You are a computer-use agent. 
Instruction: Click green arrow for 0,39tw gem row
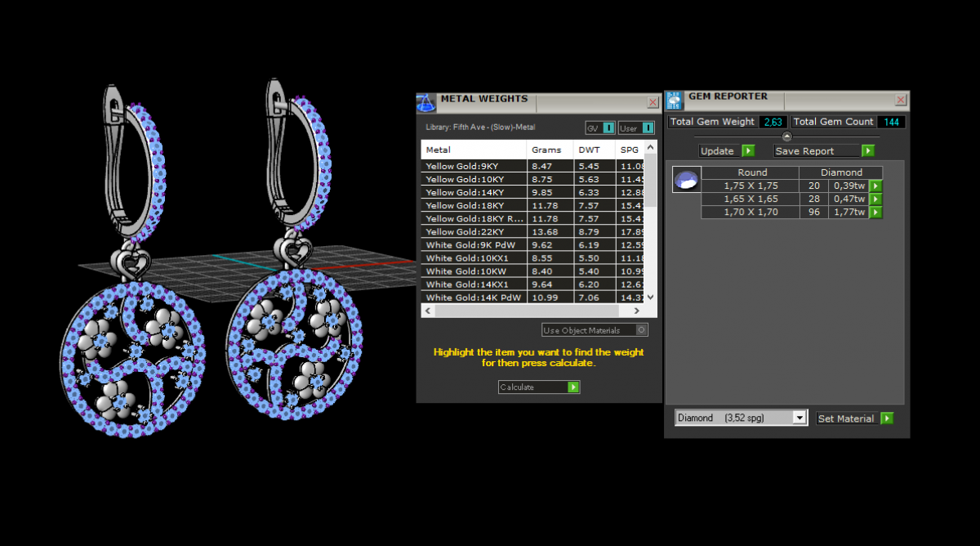point(875,186)
